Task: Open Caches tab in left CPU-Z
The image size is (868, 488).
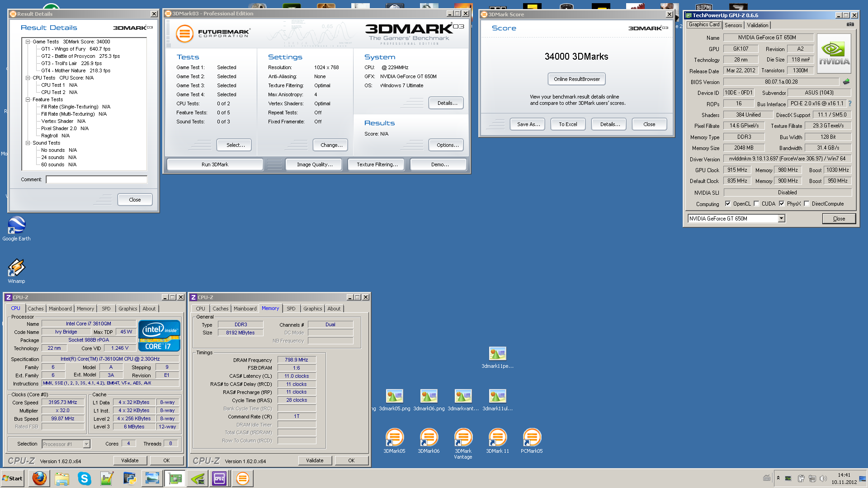Action: pos(36,309)
